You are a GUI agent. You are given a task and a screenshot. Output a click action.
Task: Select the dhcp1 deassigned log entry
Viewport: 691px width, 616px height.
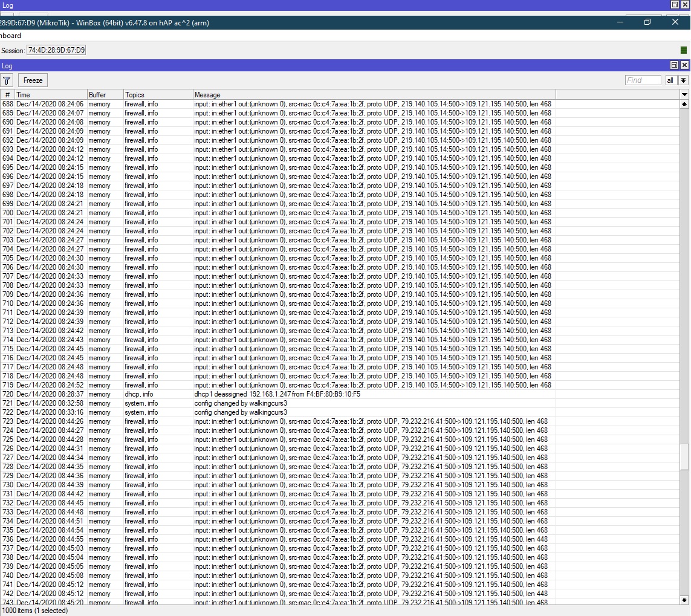(x=277, y=394)
